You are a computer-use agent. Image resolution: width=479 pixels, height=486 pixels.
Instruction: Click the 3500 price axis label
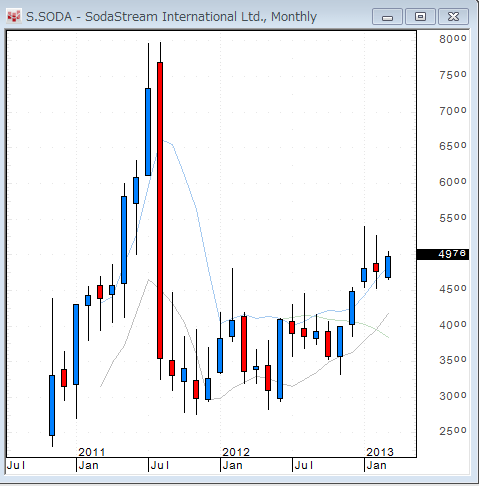pos(453,360)
